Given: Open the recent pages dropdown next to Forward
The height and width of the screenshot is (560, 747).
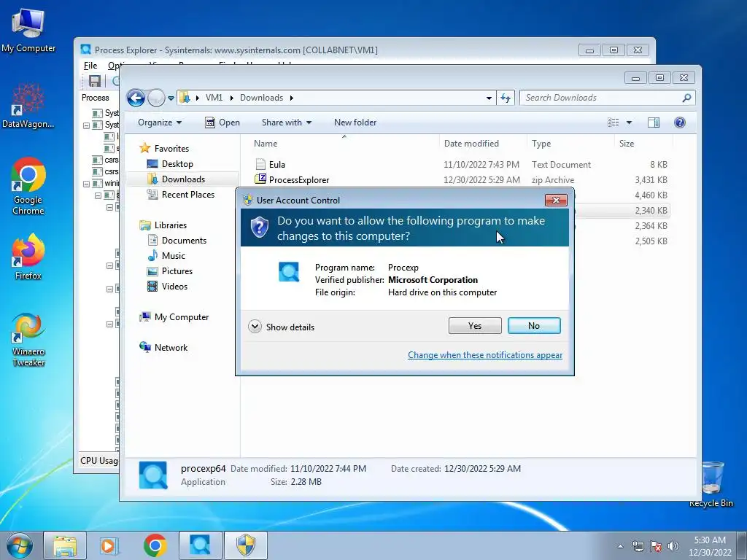Looking at the screenshot, I should 171,98.
